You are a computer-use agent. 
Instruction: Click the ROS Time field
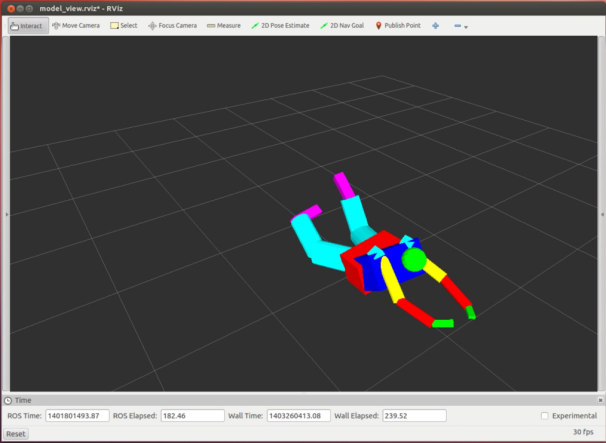[77, 416]
